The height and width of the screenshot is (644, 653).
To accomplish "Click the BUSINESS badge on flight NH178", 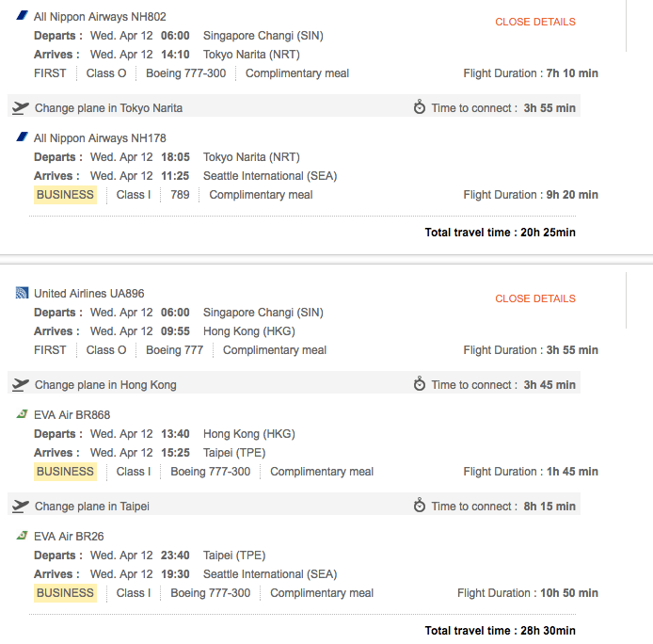I will (x=65, y=195).
